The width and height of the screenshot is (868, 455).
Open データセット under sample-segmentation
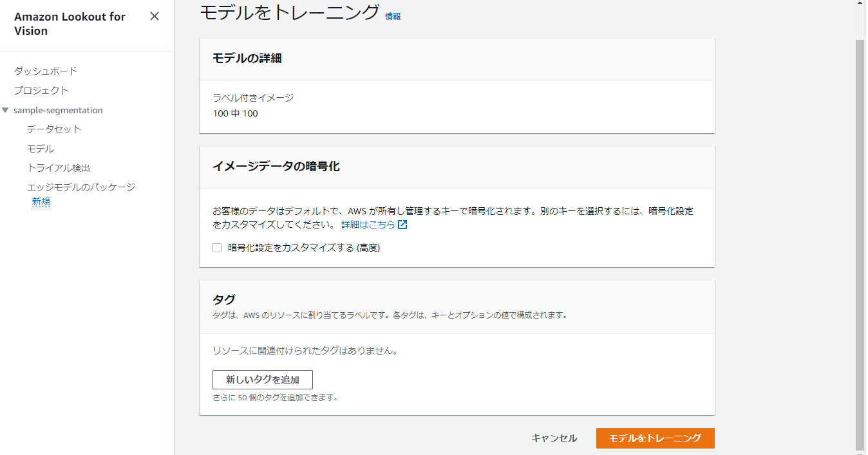pos(54,129)
